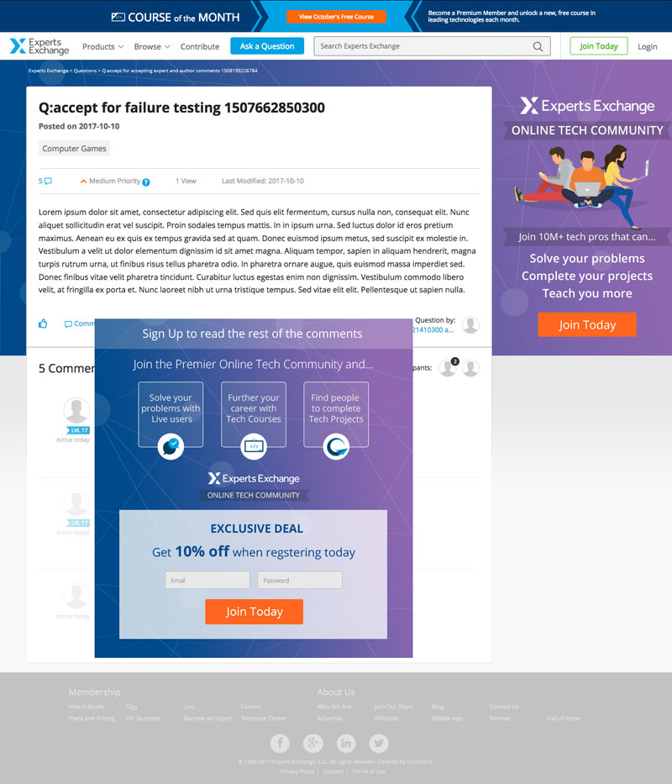
Task: Click the Experts Exchange logo in sidebar ad
Action: coord(587,106)
